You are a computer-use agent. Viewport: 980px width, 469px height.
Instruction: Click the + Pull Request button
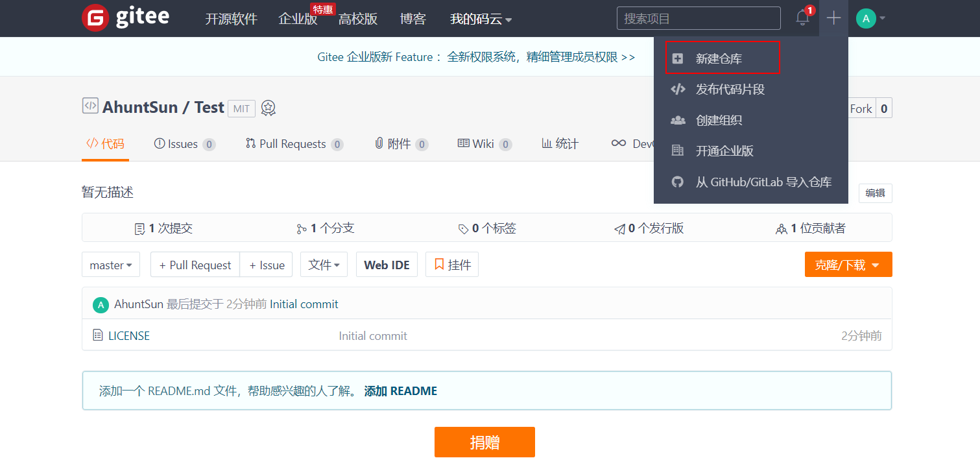(x=195, y=265)
